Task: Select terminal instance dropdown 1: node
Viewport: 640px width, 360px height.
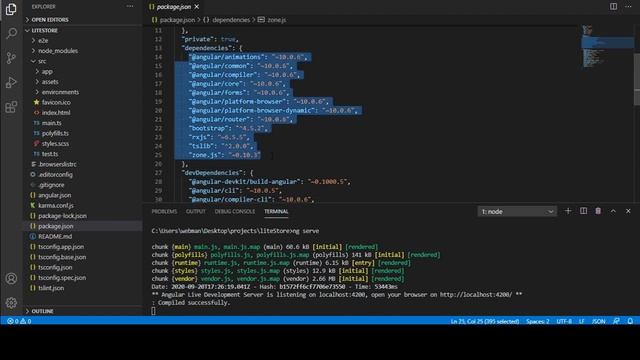Action: coord(517,211)
